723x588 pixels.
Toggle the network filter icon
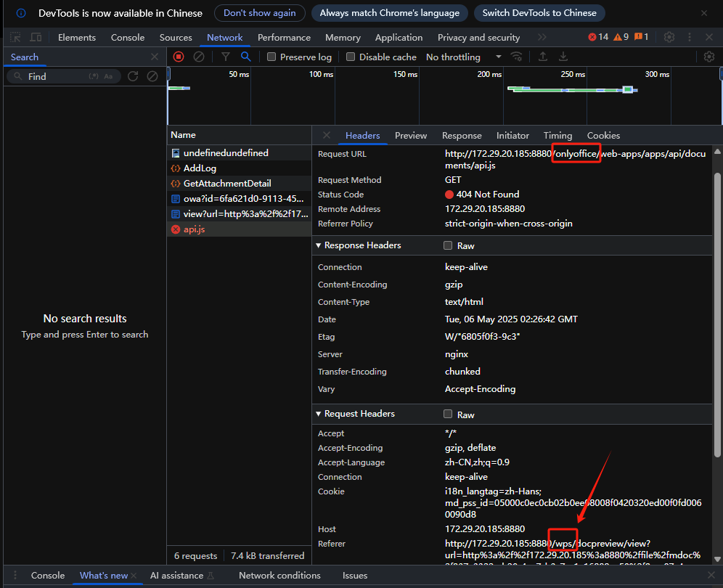tap(226, 57)
